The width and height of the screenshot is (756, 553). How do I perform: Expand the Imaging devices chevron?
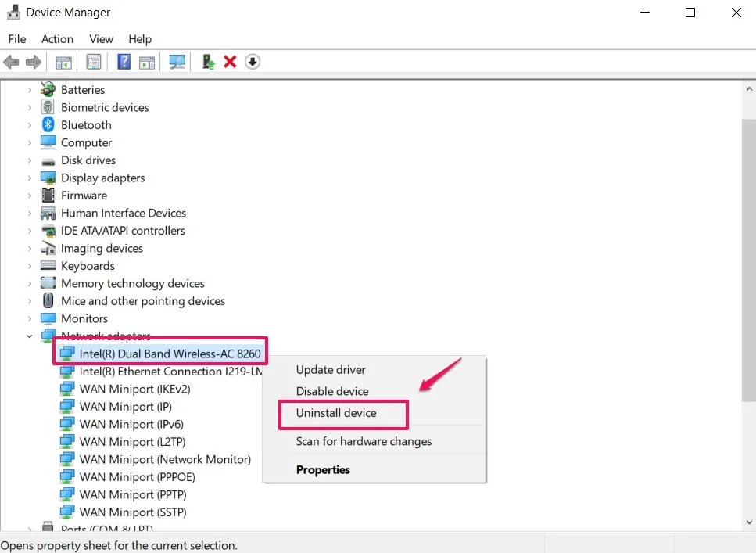click(30, 248)
